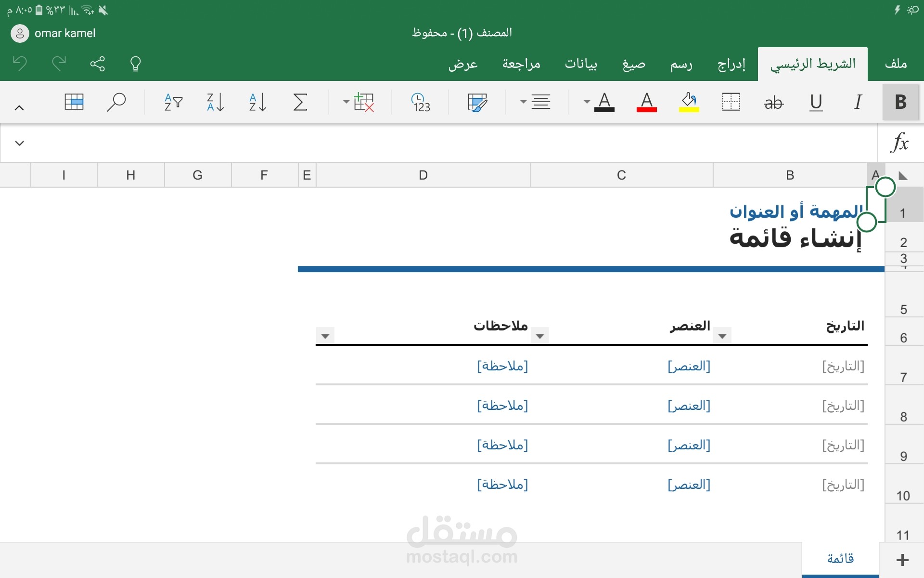Open filter dropdown for ملاحظات column
This screenshot has height=578, width=924.
pos(325,336)
